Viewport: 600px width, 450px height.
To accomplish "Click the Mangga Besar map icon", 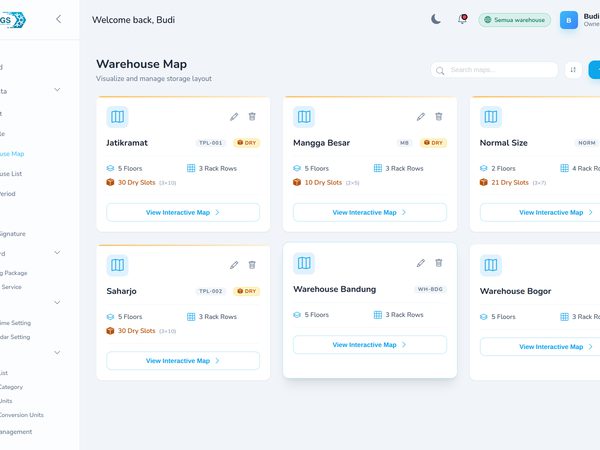I will 304,117.
